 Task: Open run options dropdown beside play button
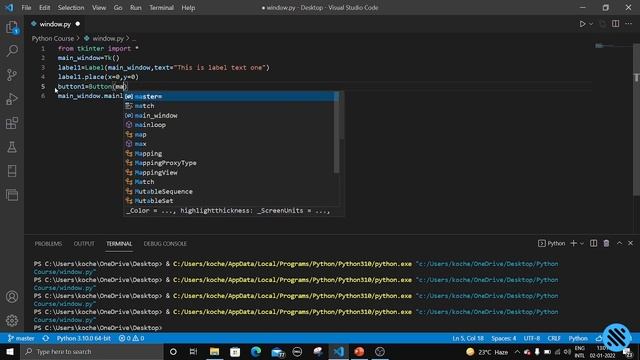tap(591, 24)
